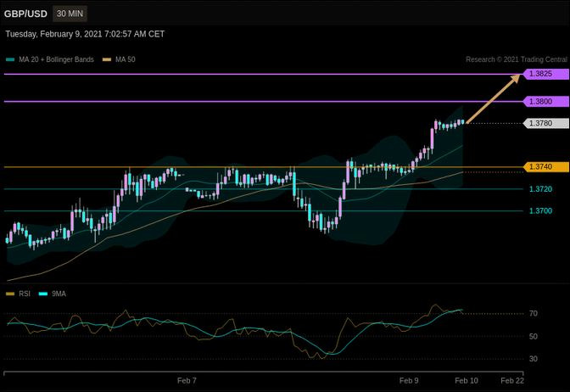Click the Research © 2021 Trading Central credit
The image size is (570, 392).
coord(517,59)
